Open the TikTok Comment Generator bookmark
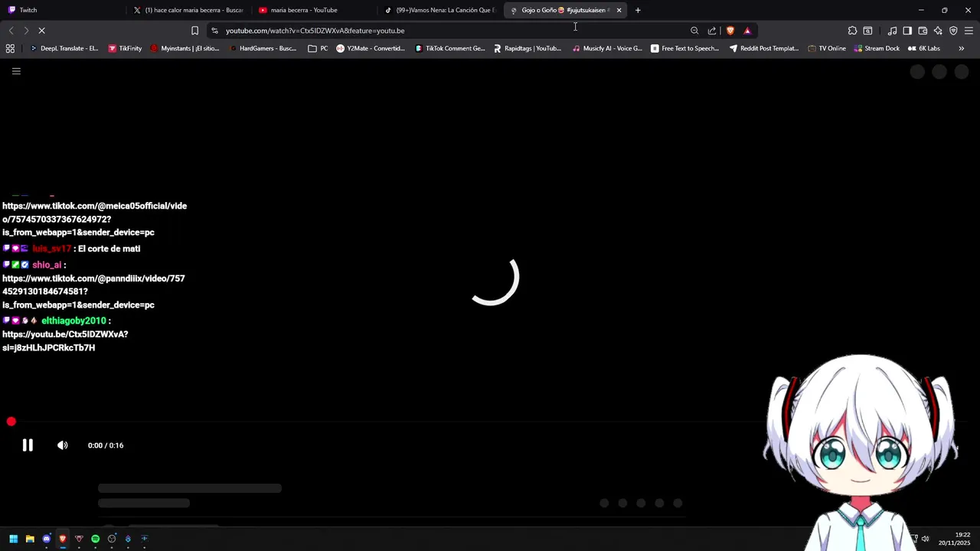Screen dimensions: 980x551 click(450, 48)
